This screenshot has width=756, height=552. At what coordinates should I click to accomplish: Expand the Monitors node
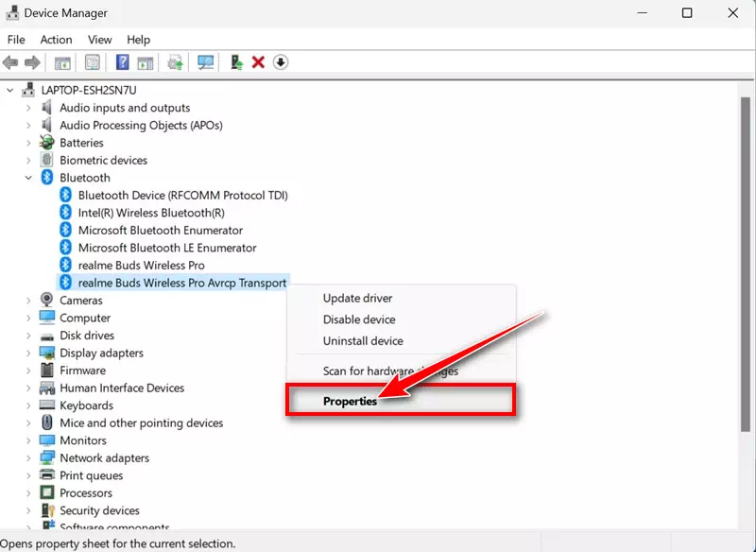pyautogui.click(x=28, y=440)
